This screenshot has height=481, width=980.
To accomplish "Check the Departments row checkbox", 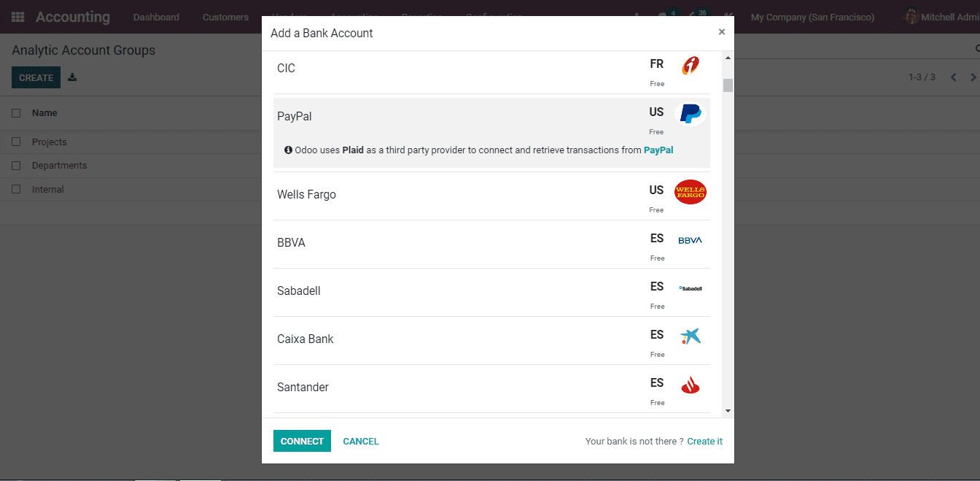I will point(16,165).
